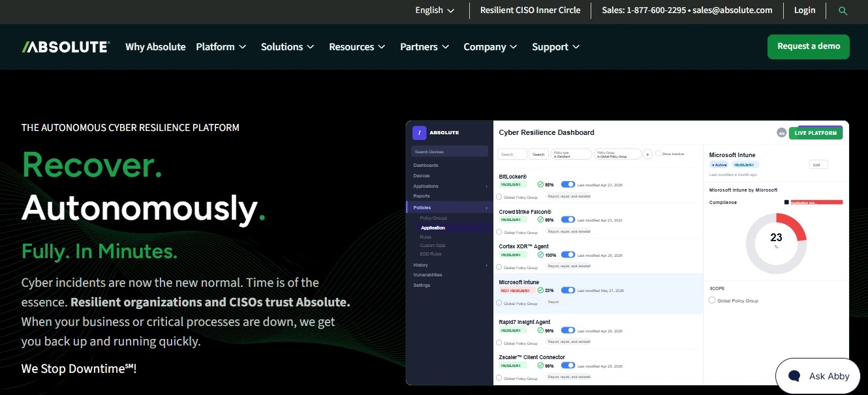Image resolution: width=868 pixels, height=395 pixels.
Task: Open Rules under Policies
Action: tap(426, 237)
